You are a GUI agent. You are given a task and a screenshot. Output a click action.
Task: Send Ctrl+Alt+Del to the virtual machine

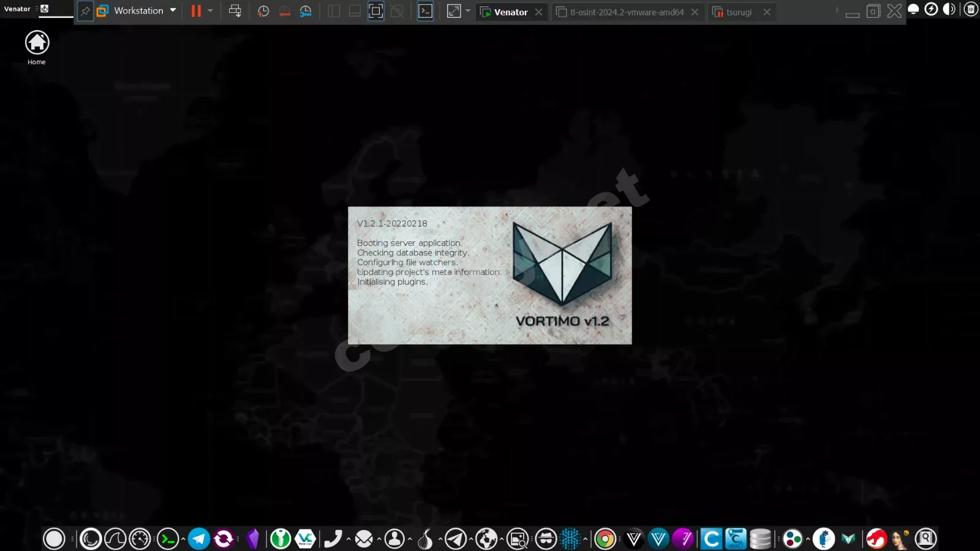click(235, 11)
